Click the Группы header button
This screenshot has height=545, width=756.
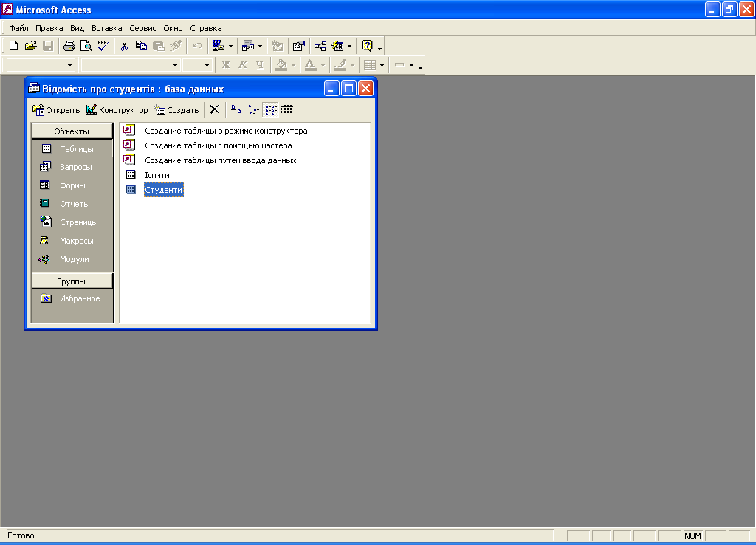click(x=72, y=281)
